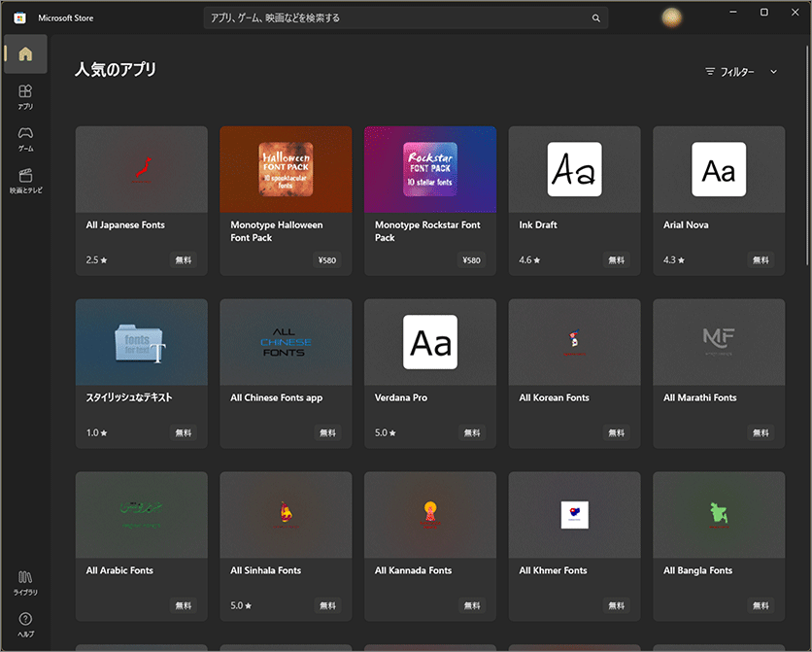Screen dimensions: 812x652
Task: Click the Ink Draft title text
Action: 538,224
